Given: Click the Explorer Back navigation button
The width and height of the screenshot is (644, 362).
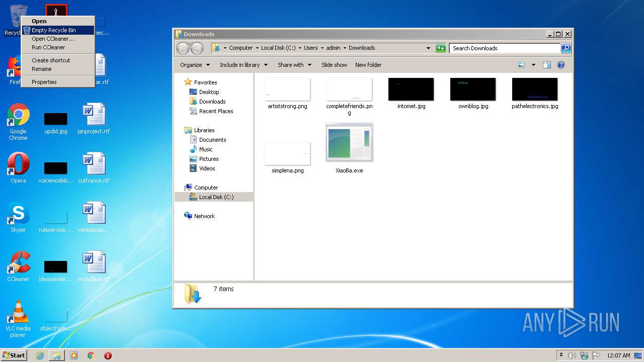Looking at the screenshot, I should coord(183,48).
